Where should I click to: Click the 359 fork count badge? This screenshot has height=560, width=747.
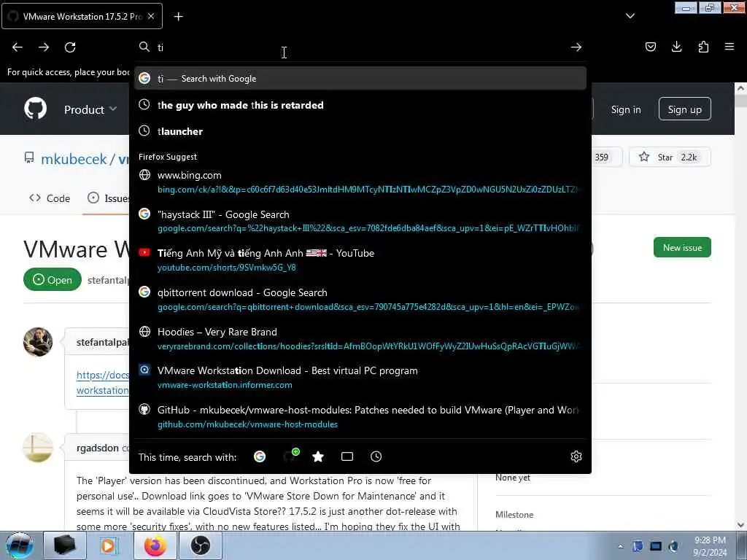tap(601, 157)
